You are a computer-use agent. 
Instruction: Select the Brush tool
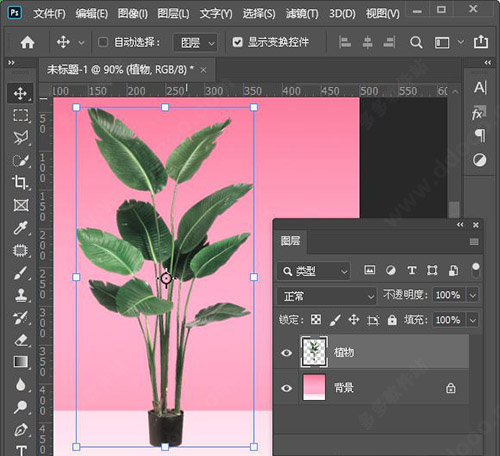coord(20,273)
